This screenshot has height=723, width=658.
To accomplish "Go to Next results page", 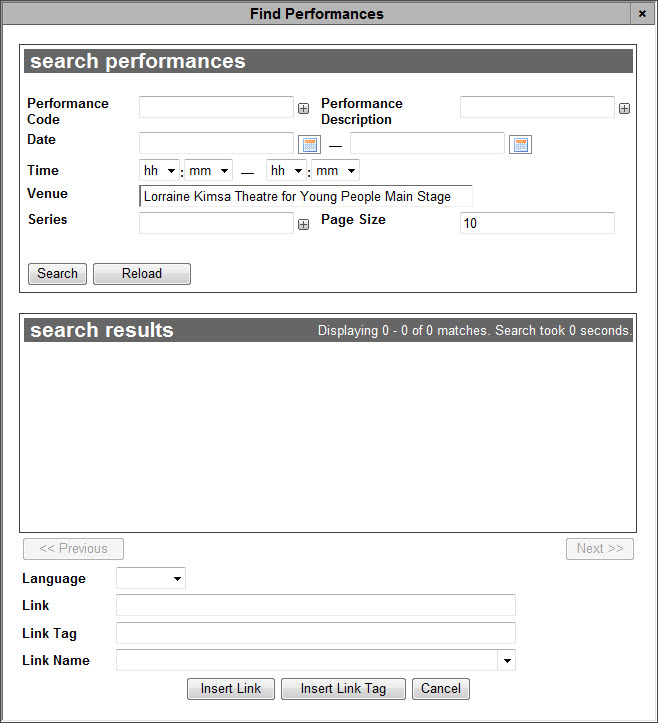I will pos(600,549).
